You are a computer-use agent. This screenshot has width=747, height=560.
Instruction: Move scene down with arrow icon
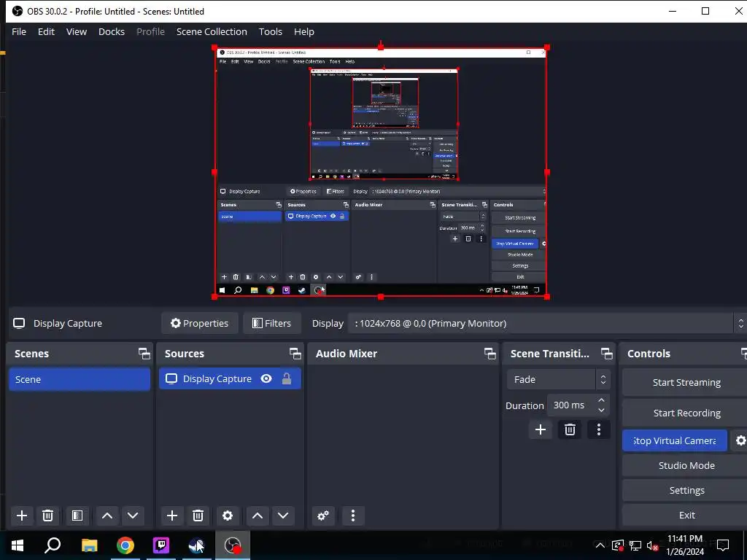click(x=133, y=516)
